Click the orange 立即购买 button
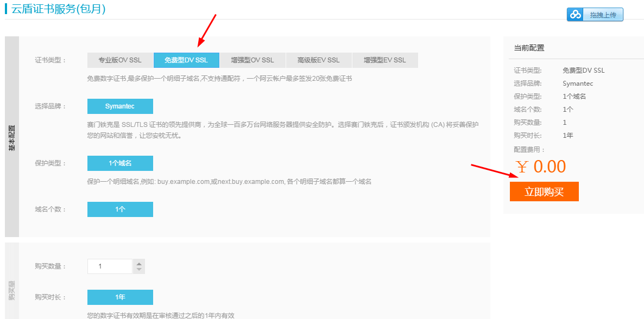Image resolution: width=644 pixels, height=319 pixels. tap(544, 192)
